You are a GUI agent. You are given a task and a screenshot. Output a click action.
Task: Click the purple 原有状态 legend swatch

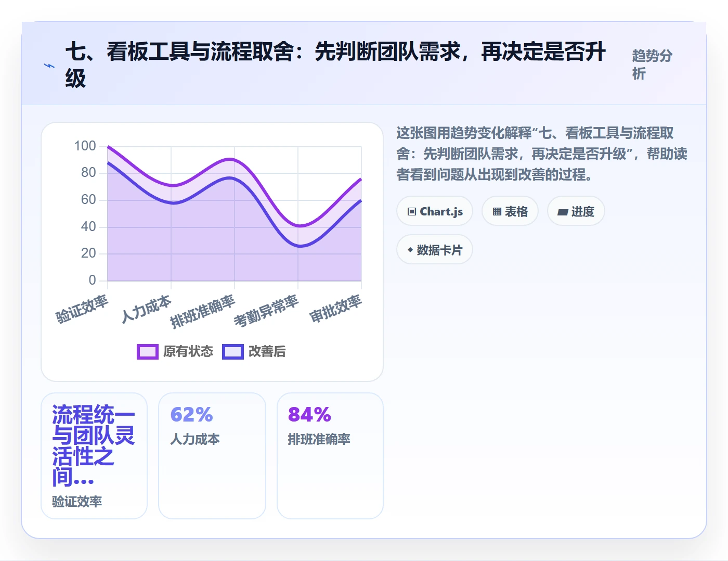pyautogui.click(x=148, y=352)
